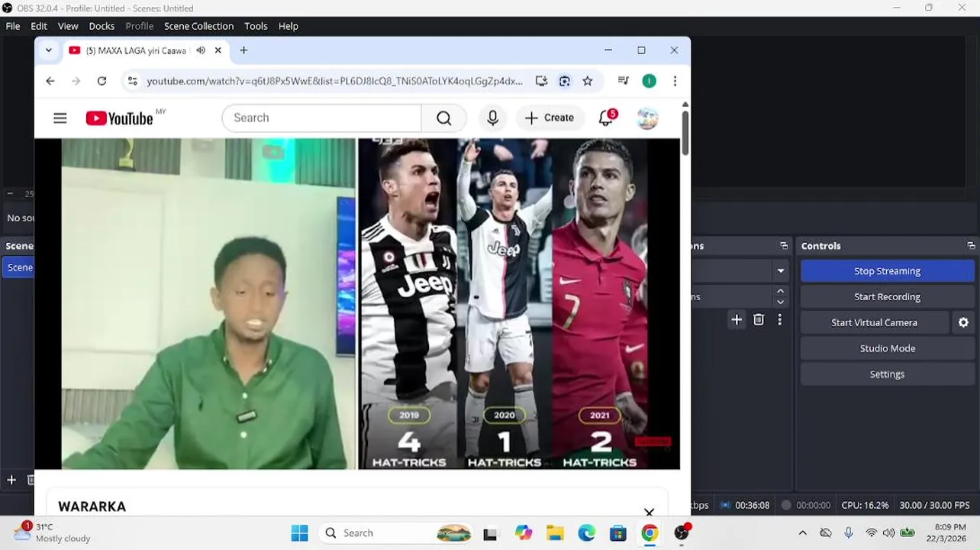Open Microsoft Edge from taskbar
Viewport: 980px width, 550px height.
coord(586,533)
